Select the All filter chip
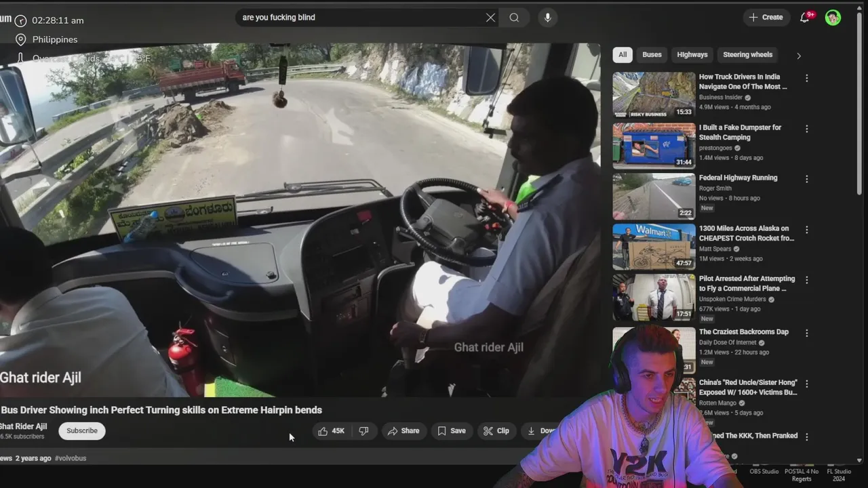This screenshot has height=488, width=868. tap(623, 55)
